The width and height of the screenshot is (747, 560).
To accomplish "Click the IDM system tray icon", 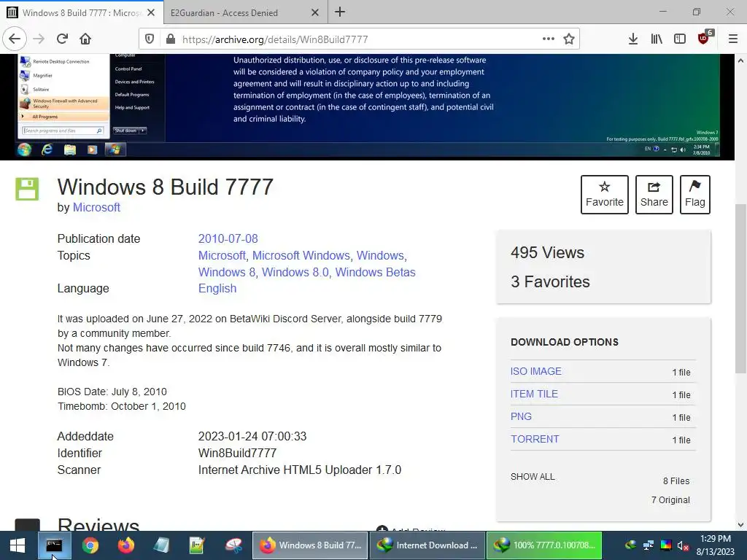I will coord(630,545).
